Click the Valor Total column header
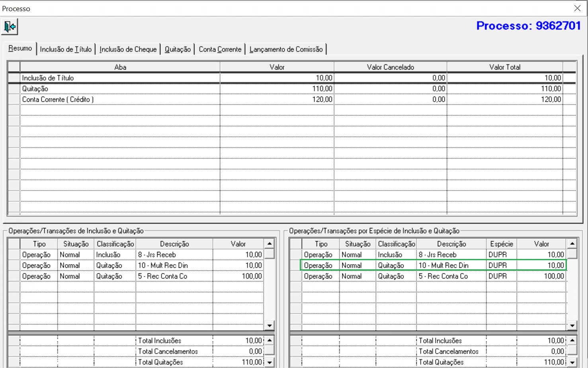 click(x=505, y=67)
